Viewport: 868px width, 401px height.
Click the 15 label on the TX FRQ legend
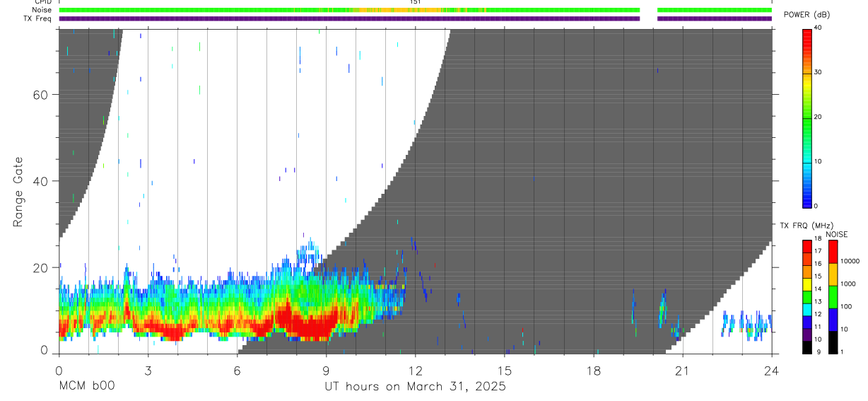click(x=817, y=277)
